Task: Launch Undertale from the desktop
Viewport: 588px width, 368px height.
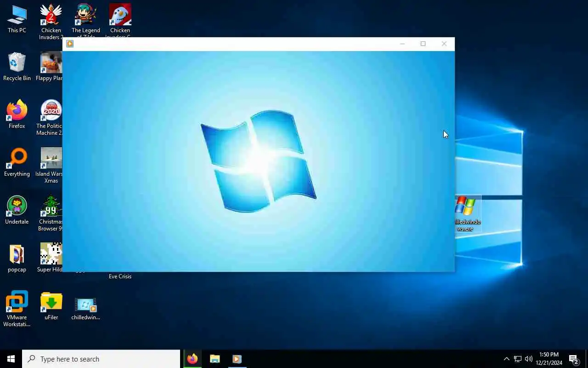Action: [17, 210]
